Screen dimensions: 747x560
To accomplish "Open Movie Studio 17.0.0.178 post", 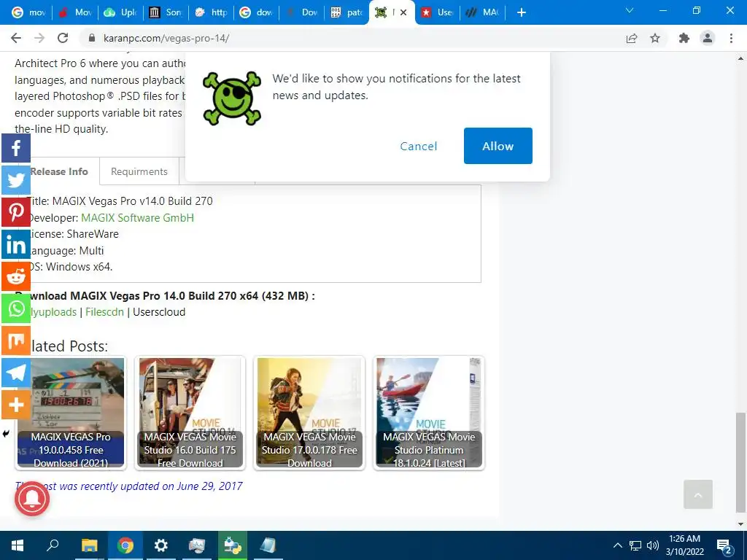I will click(x=309, y=413).
